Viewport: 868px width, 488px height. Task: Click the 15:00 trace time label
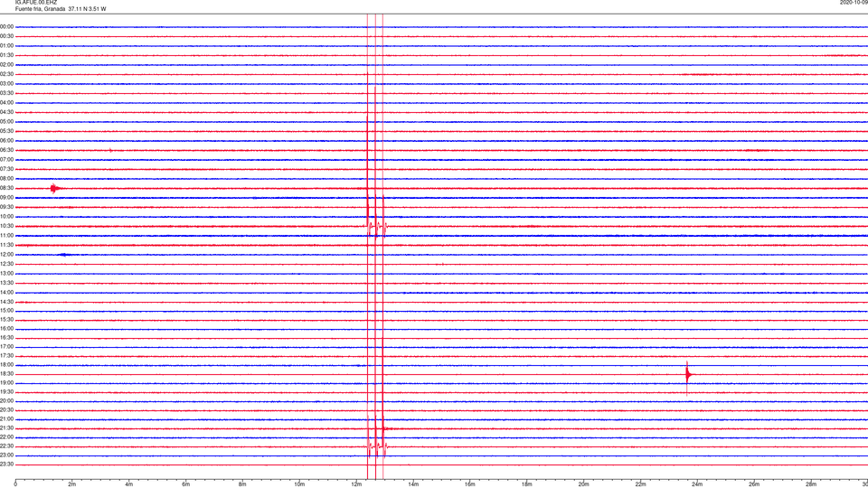click(x=6, y=311)
